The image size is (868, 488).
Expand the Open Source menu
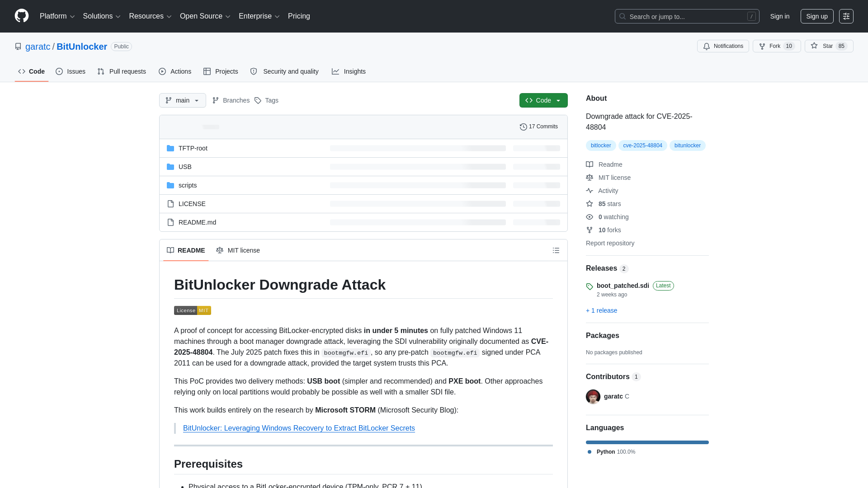205,16
